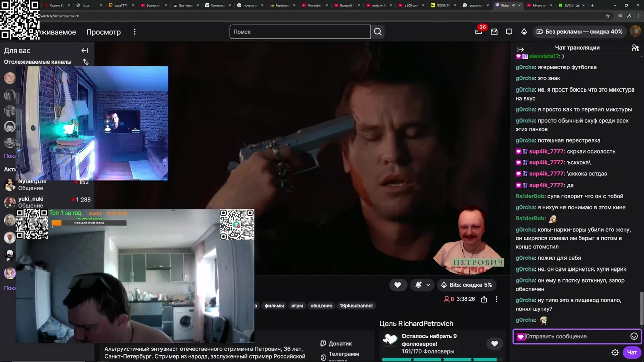Screen dimensions: 644x362
Task: Click the 18pluschannel tag
Action: 356,306
